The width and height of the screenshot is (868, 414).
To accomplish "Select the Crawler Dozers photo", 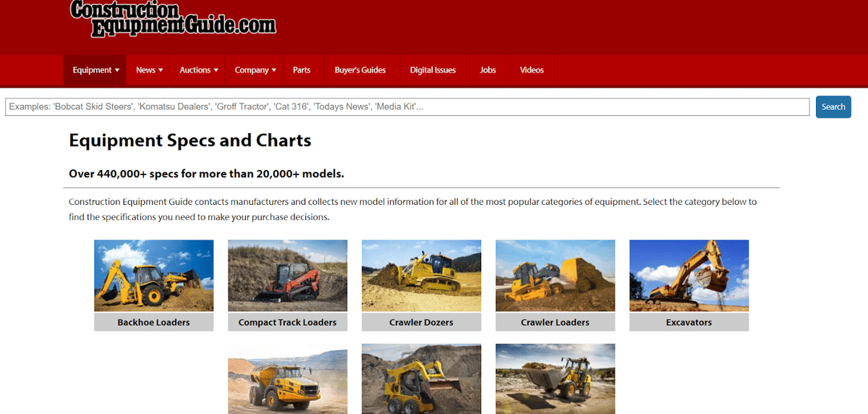I will [x=421, y=276].
